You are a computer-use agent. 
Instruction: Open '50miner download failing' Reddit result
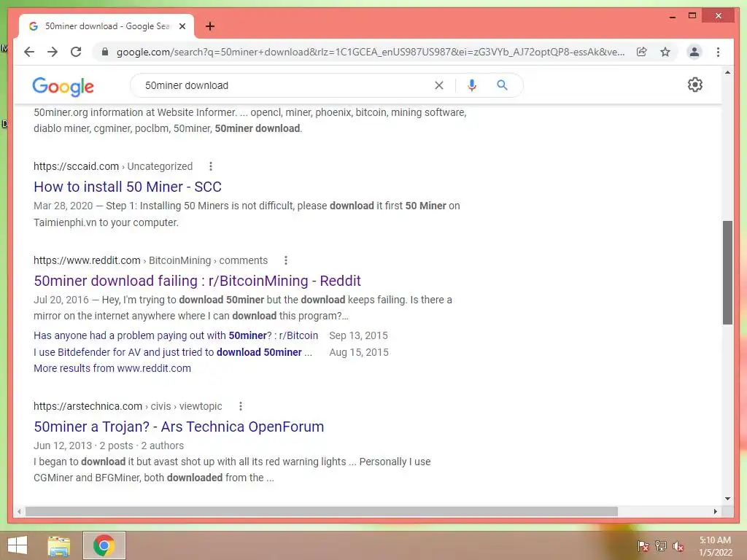tap(197, 281)
